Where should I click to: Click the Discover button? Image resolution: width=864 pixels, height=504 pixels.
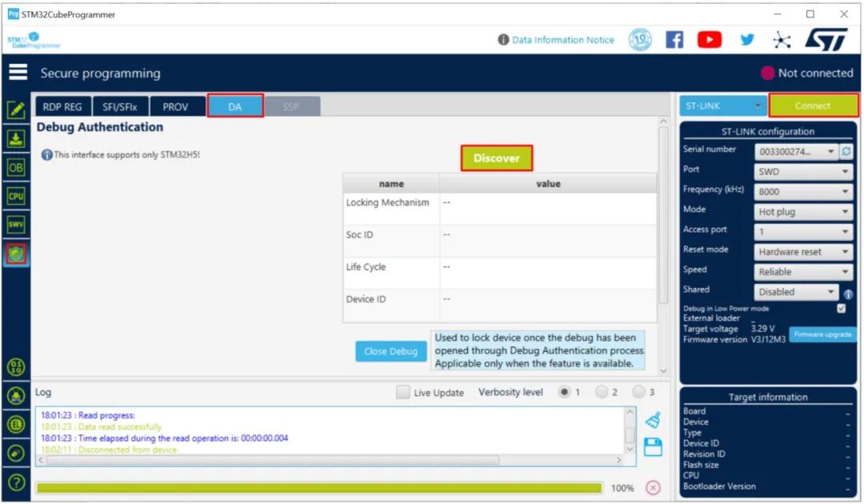[x=497, y=158]
